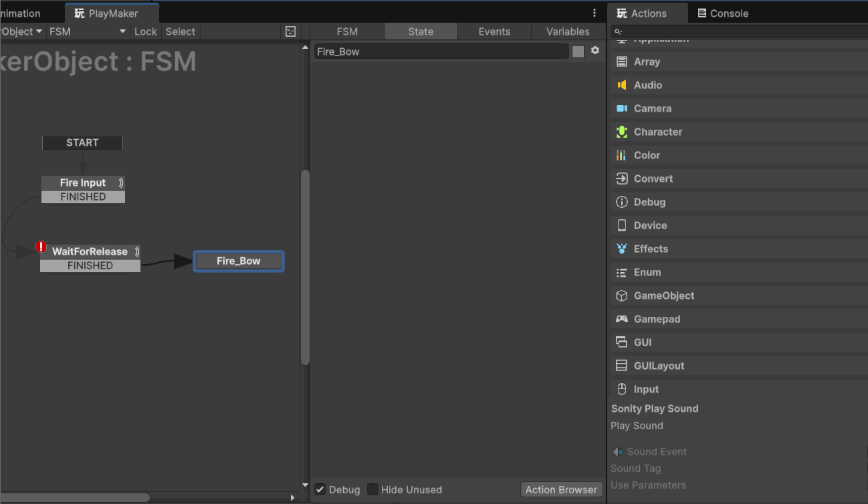868x504 pixels.
Task: Switch to the Variables tab
Action: 568,31
